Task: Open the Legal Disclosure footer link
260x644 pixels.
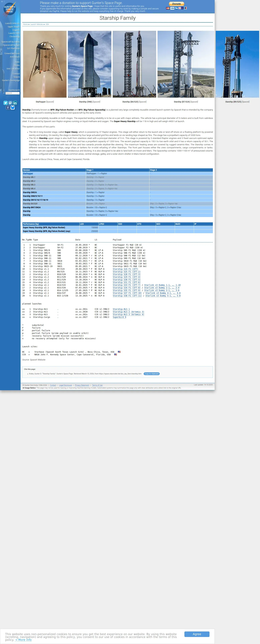Action: point(66,385)
